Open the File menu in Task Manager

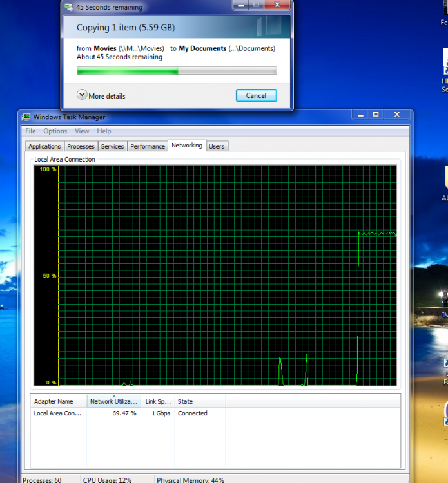point(30,131)
